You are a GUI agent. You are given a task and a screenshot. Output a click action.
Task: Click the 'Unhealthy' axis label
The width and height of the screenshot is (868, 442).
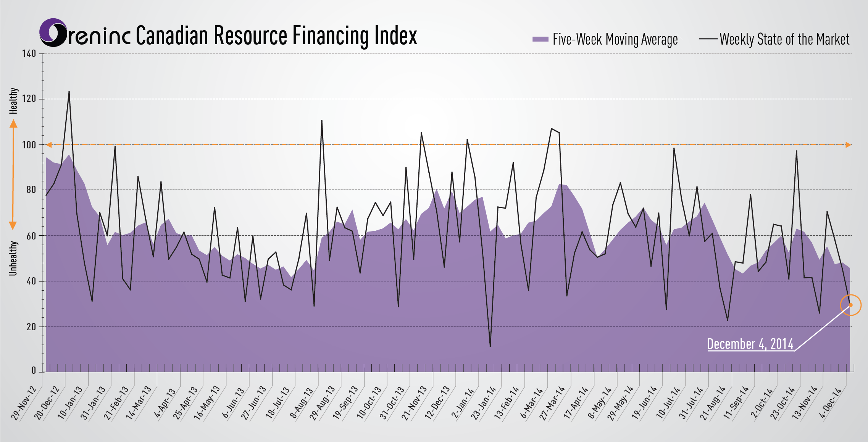13,258
